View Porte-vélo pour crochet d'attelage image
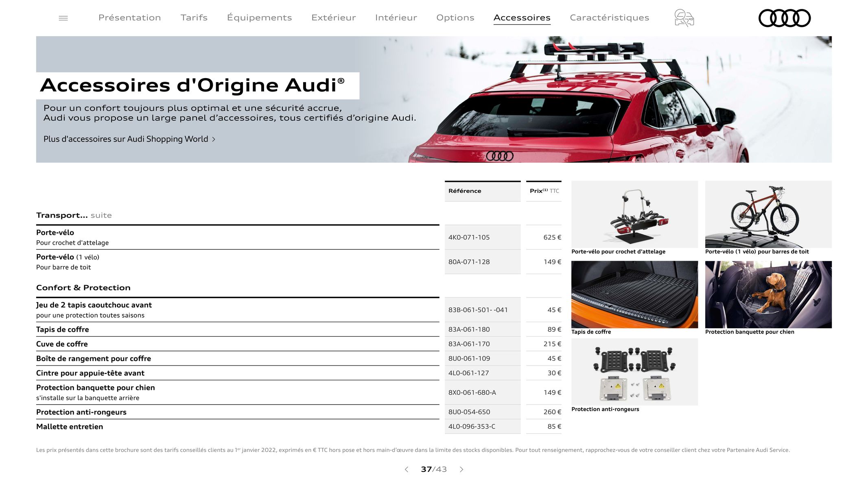 634,214
